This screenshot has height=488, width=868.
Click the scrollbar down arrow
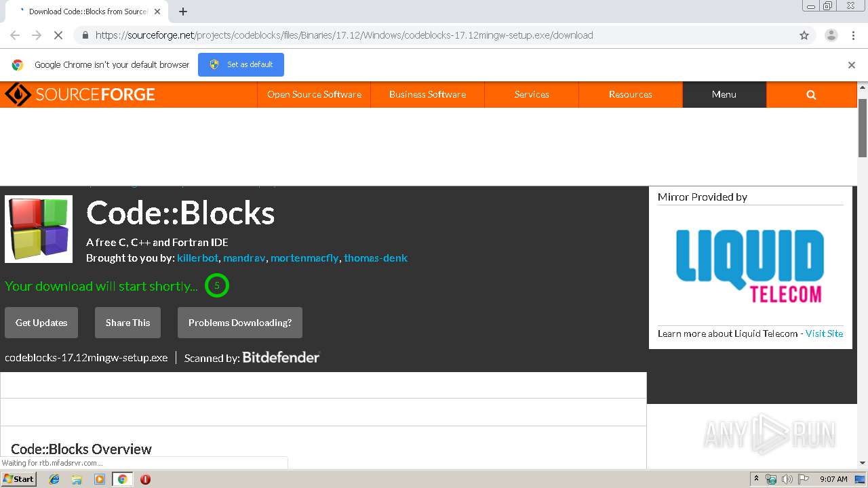pyautogui.click(x=863, y=463)
